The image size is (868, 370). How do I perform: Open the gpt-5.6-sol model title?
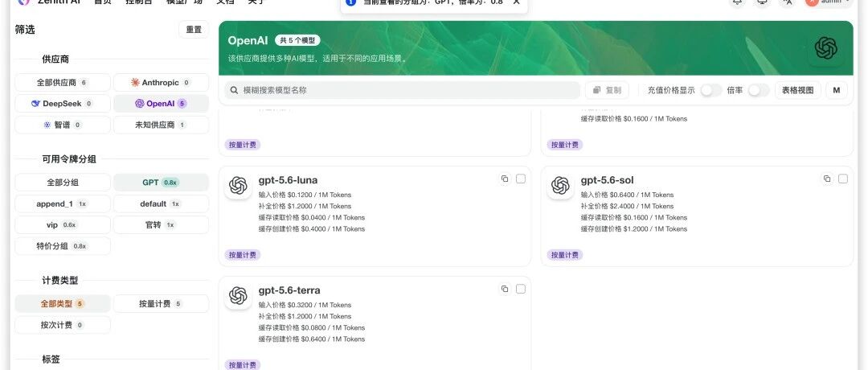point(608,180)
